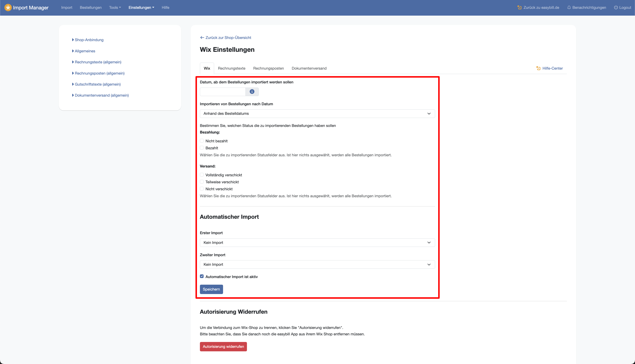Open Bestellungen in the top menu
Screen dimensions: 635x364
(x=91, y=8)
